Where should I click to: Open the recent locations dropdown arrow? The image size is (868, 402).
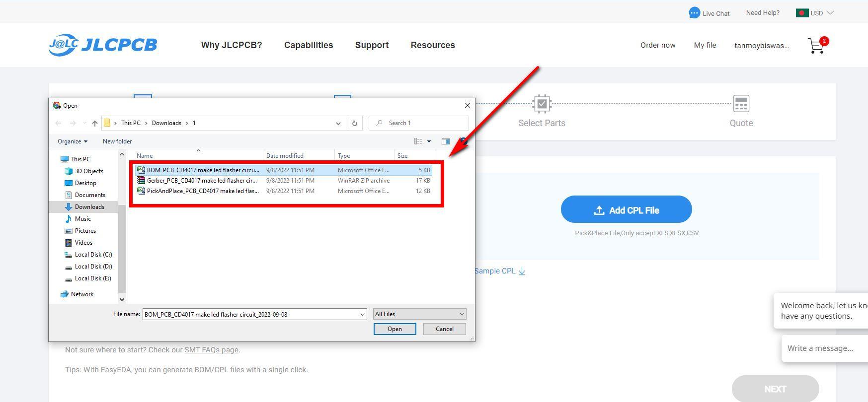tap(84, 123)
